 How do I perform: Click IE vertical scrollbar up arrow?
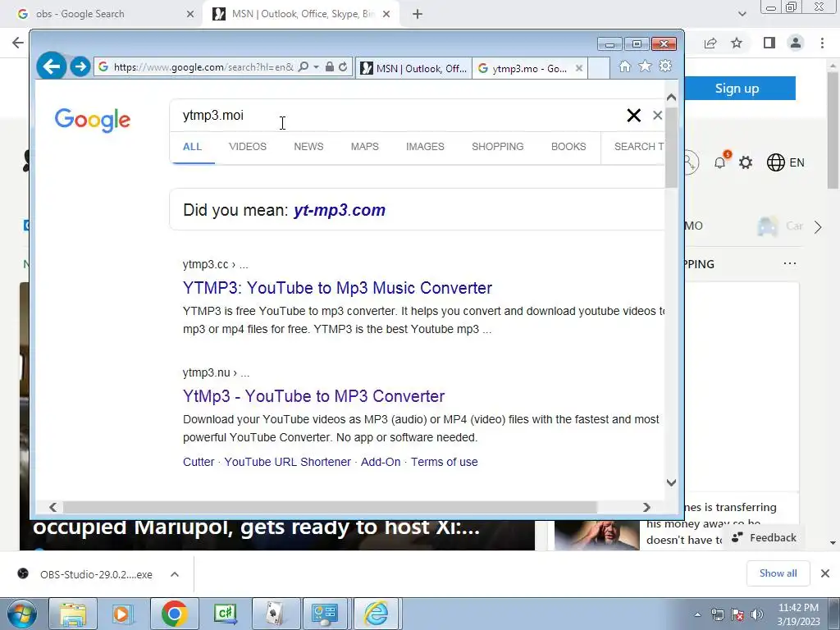(671, 98)
